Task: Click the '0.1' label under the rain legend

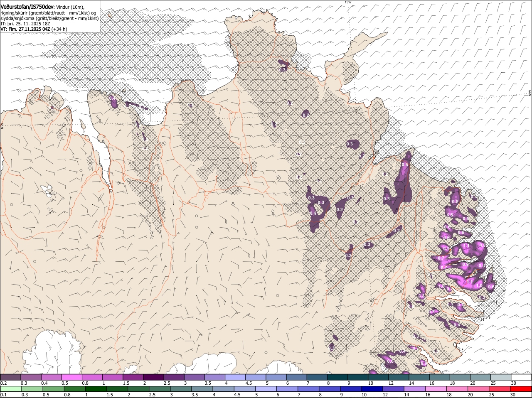Action: [3, 395]
